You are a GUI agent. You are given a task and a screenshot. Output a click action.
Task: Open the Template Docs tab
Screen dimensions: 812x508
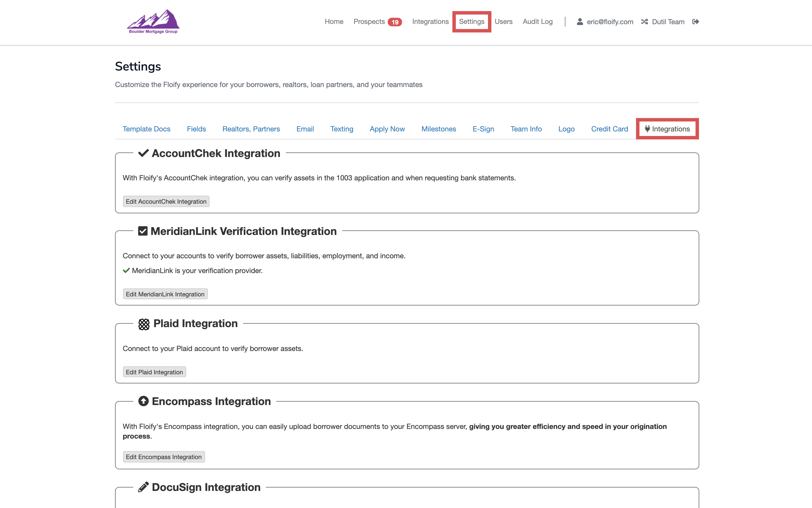[x=146, y=129]
